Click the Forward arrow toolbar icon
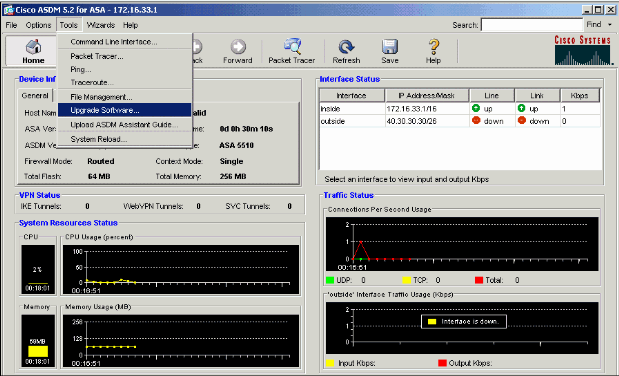The image size is (619, 376). (238, 47)
